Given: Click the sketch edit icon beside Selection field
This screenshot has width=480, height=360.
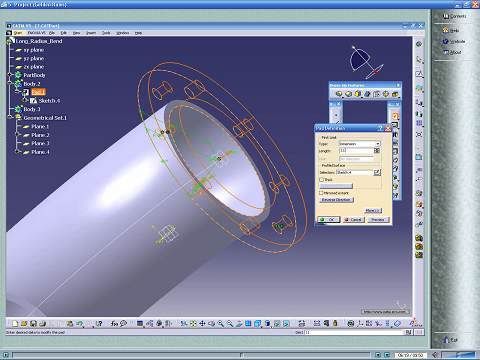Looking at the screenshot, I should click(x=377, y=172).
